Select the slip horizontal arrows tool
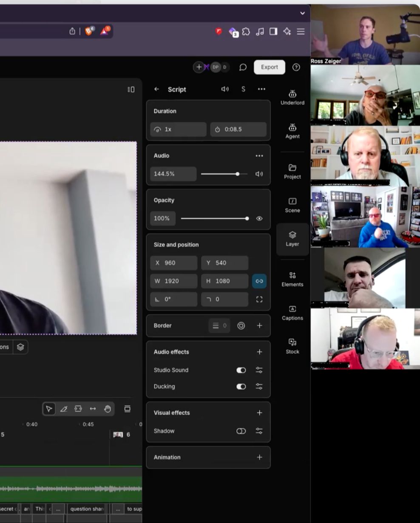Image resolution: width=420 pixels, height=523 pixels. point(93,409)
